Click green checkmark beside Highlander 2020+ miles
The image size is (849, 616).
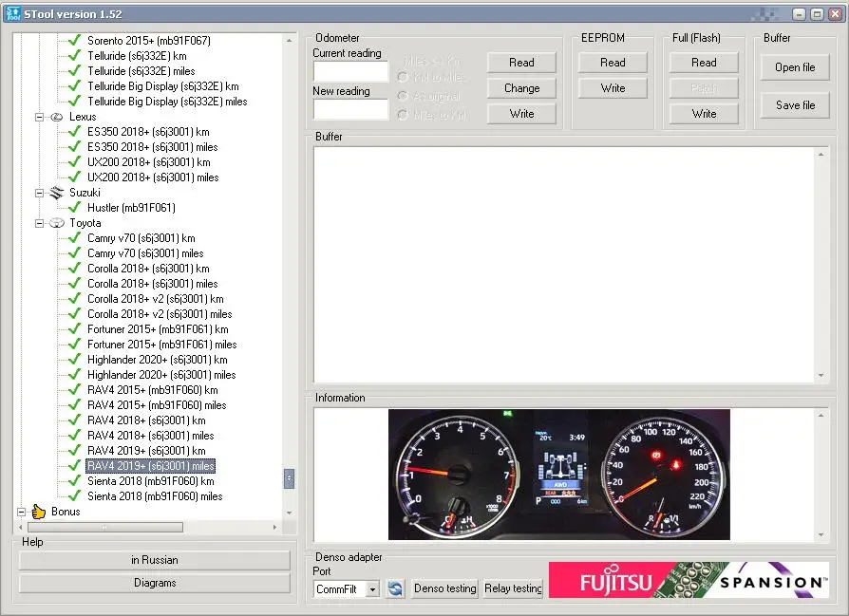(75, 375)
